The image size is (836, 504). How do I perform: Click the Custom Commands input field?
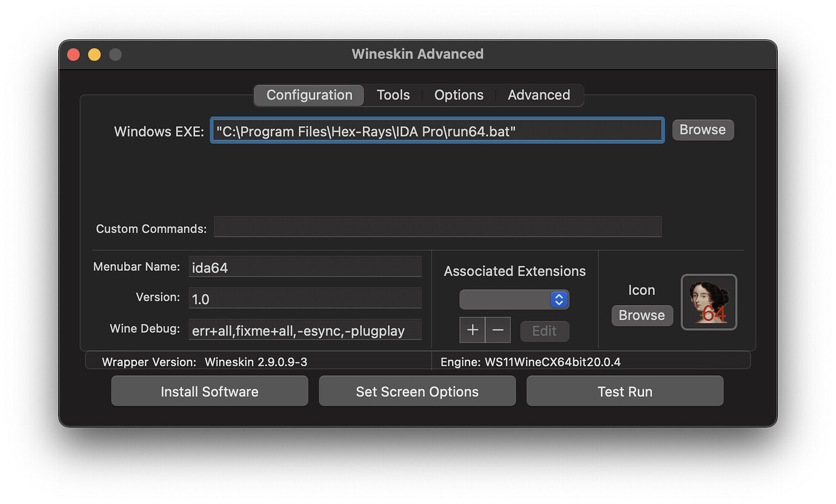(x=437, y=227)
